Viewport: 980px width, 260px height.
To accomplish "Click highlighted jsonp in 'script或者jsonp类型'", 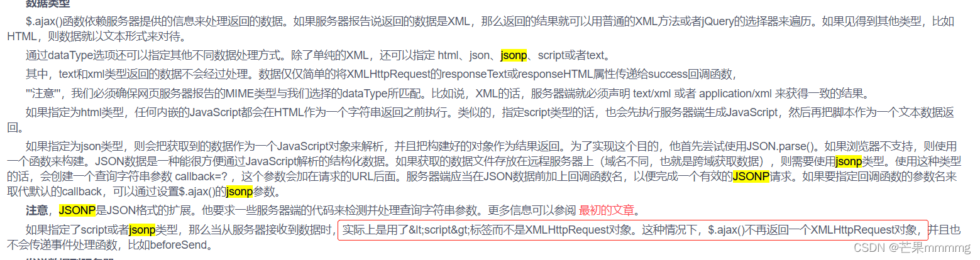I will [142, 229].
